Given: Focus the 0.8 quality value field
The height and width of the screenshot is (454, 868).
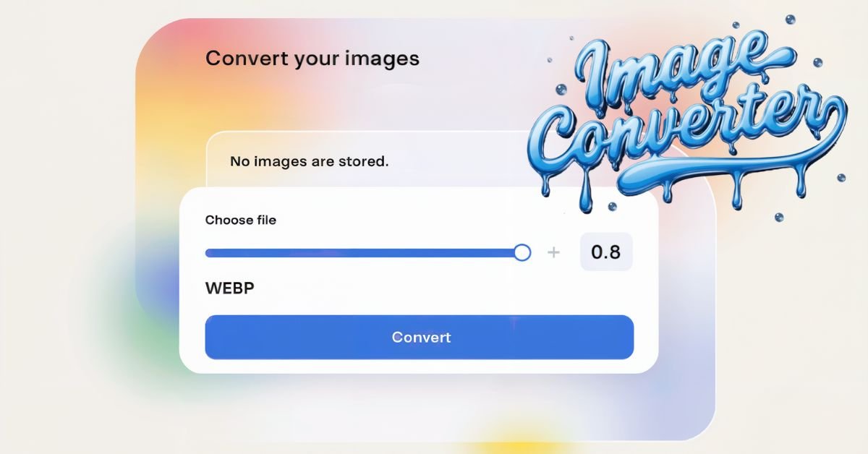Looking at the screenshot, I should (x=606, y=252).
